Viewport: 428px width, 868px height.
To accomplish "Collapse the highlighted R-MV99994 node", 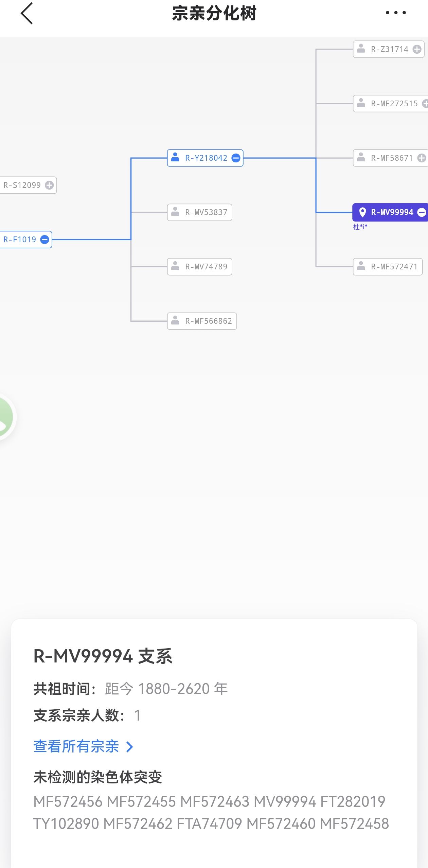I will click(x=422, y=212).
